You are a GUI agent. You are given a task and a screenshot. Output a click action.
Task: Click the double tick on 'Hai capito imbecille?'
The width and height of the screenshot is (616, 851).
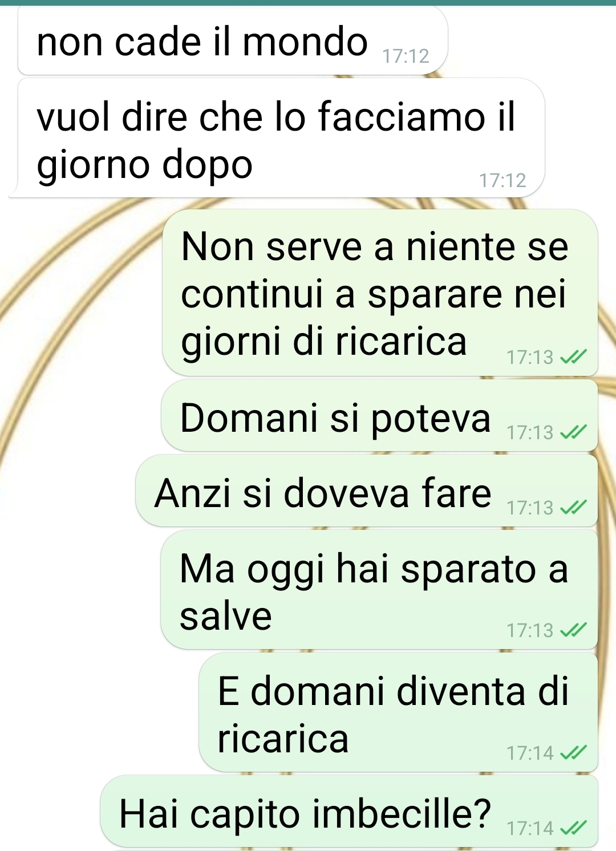coord(573,828)
